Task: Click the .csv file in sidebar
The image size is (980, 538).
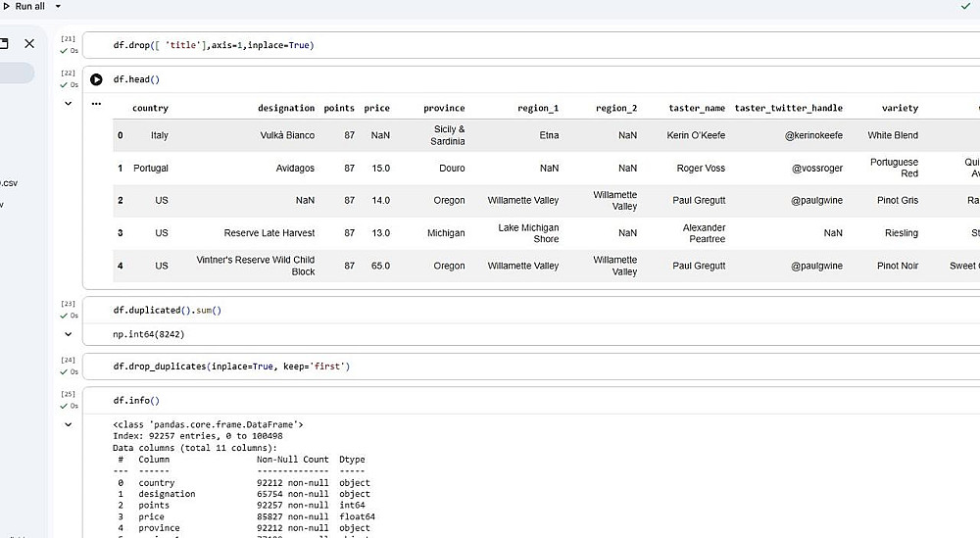Action: 8,183
